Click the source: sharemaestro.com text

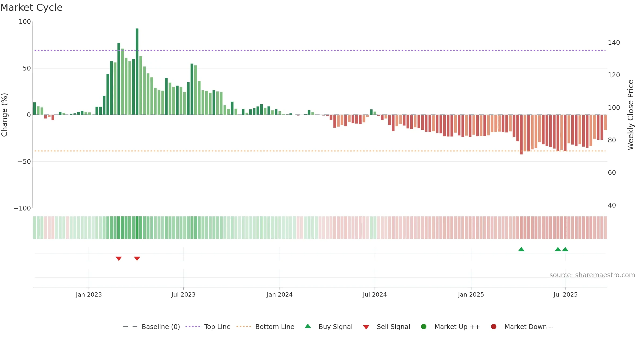pyautogui.click(x=592, y=275)
